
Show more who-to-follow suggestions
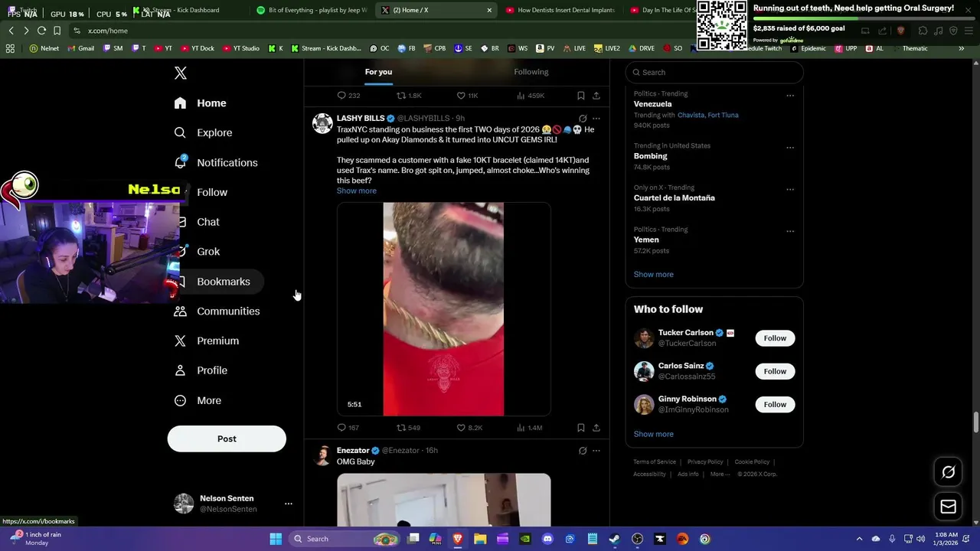(x=653, y=434)
